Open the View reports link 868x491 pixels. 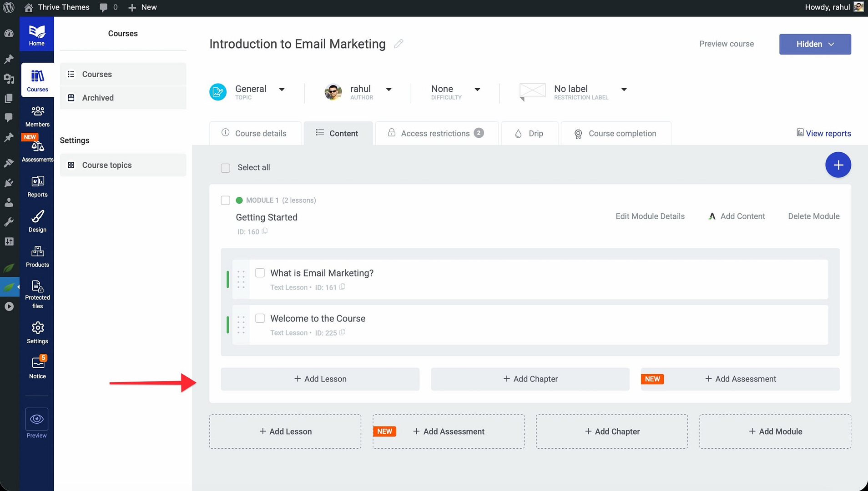click(x=823, y=133)
